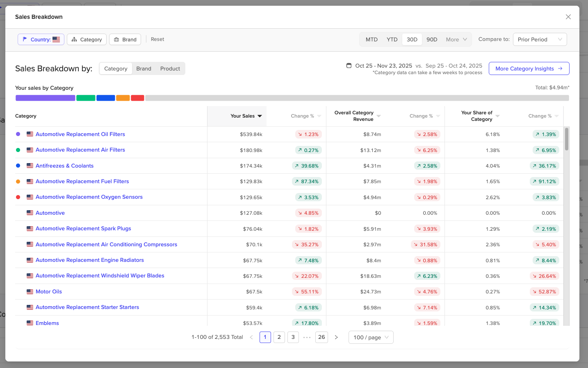Close the Sales Breakdown dialog
The height and width of the screenshot is (368, 588).
point(568,17)
